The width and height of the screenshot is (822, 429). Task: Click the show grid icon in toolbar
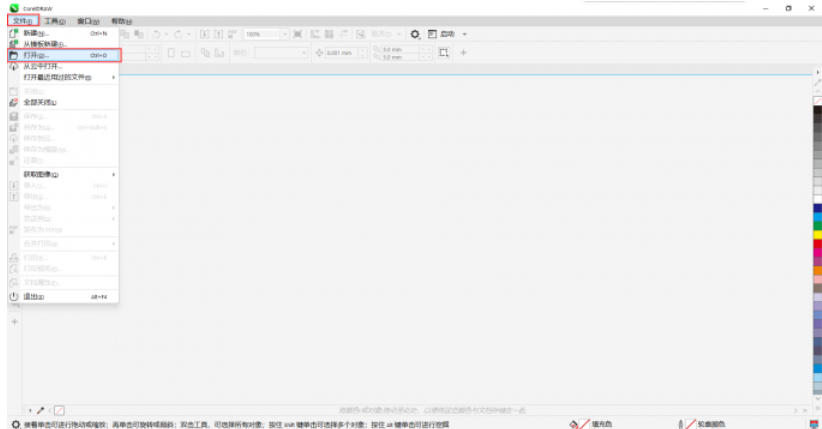tap(329, 34)
